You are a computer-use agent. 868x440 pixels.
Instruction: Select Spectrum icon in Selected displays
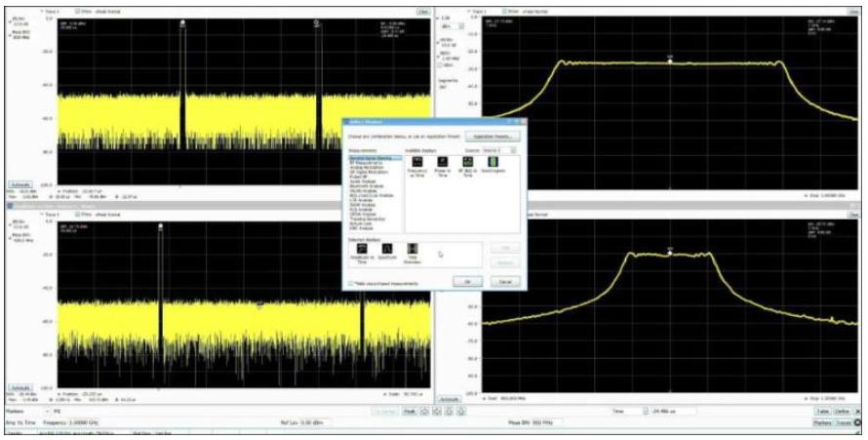point(387,249)
